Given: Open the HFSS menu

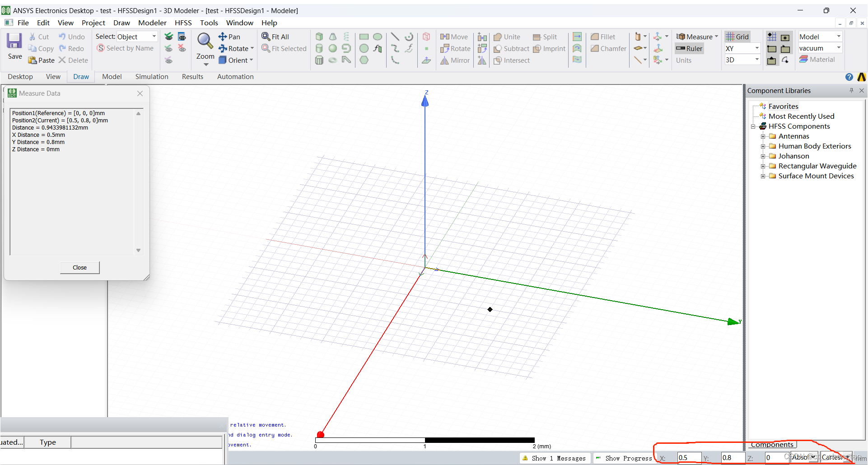Looking at the screenshot, I should point(183,23).
